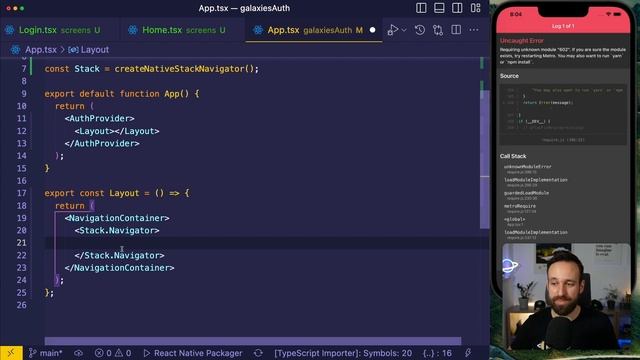Start the React Native Packager
The width and height of the screenshot is (640, 360).
point(193,353)
